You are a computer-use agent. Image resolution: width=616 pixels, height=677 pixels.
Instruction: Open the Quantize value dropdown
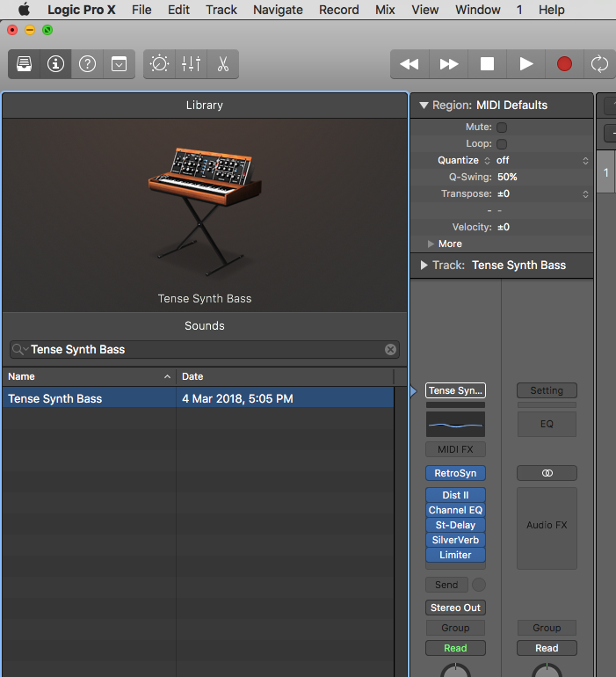[x=542, y=160]
